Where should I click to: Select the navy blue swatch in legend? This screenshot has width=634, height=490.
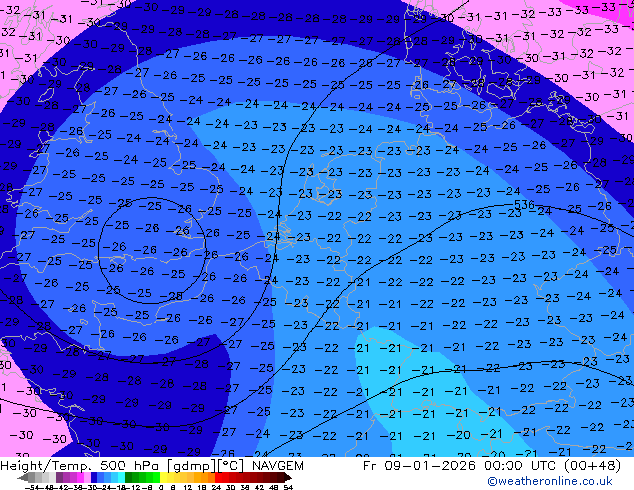point(94,477)
